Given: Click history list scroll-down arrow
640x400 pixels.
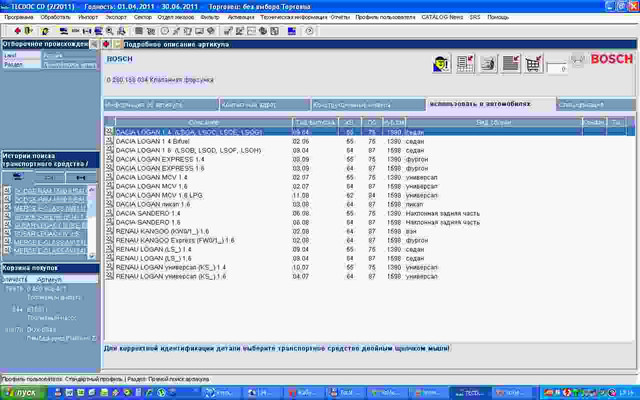Looking at the screenshot, I should coord(92,256).
